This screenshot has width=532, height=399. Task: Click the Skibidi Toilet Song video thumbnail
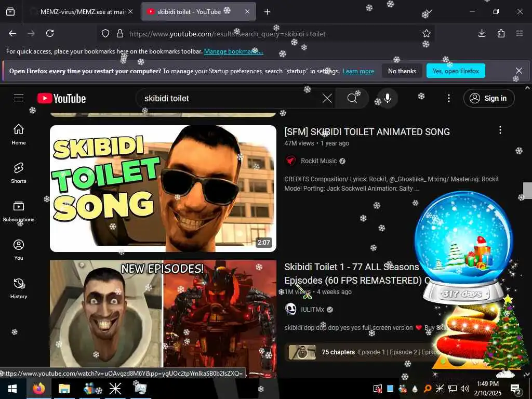coord(163,189)
